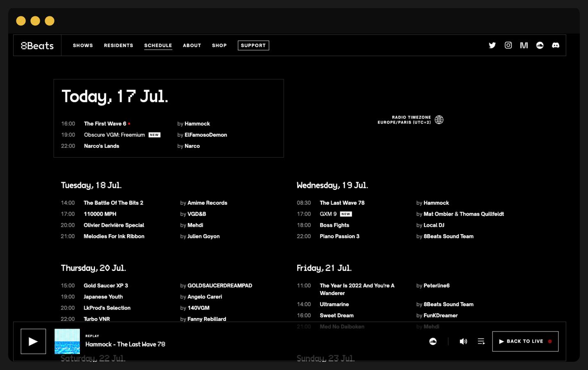This screenshot has height=370, width=588.
Task: Open Melodies For Ink Ribbon show
Action: 114,237
